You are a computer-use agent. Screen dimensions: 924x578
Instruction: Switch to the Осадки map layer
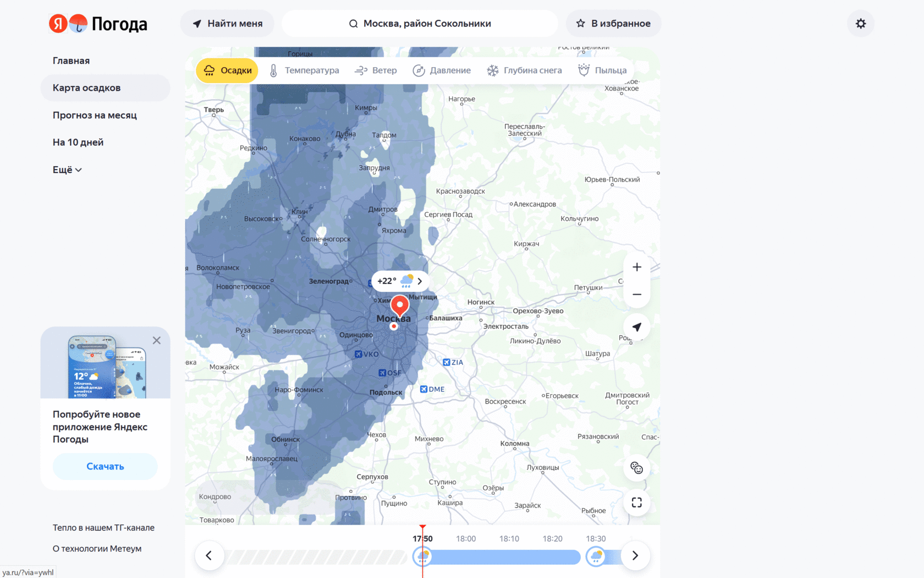[227, 70]
